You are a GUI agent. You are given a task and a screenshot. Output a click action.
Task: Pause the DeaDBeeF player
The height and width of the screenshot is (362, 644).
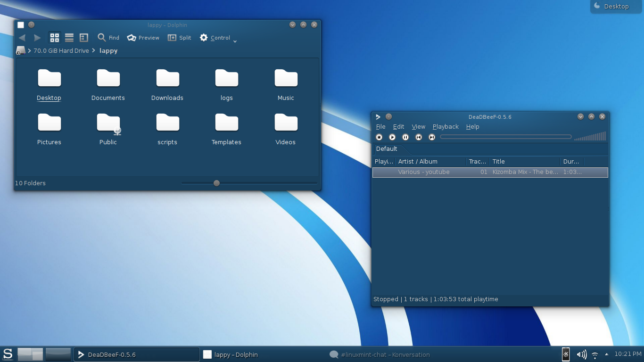click(405, 137)
